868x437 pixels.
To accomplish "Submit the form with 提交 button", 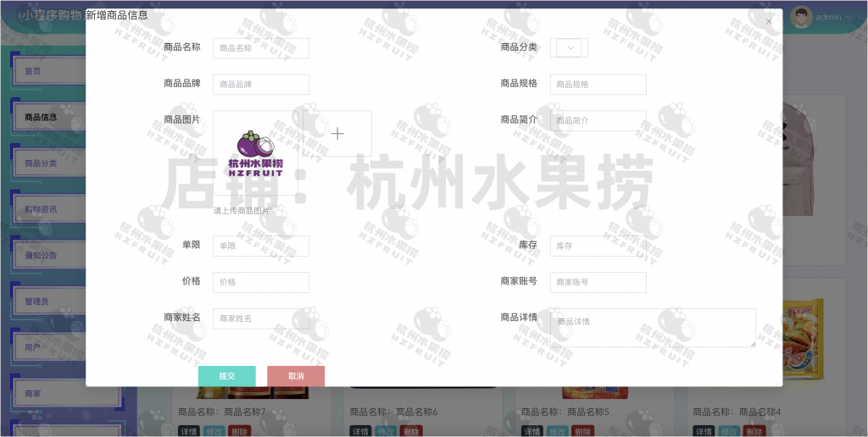I will (227, 376).
